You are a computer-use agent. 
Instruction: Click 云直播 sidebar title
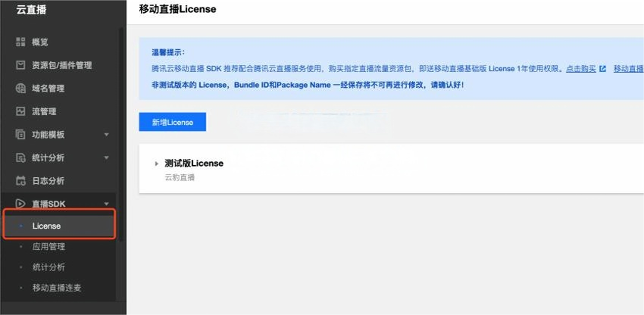pos(31,10)
